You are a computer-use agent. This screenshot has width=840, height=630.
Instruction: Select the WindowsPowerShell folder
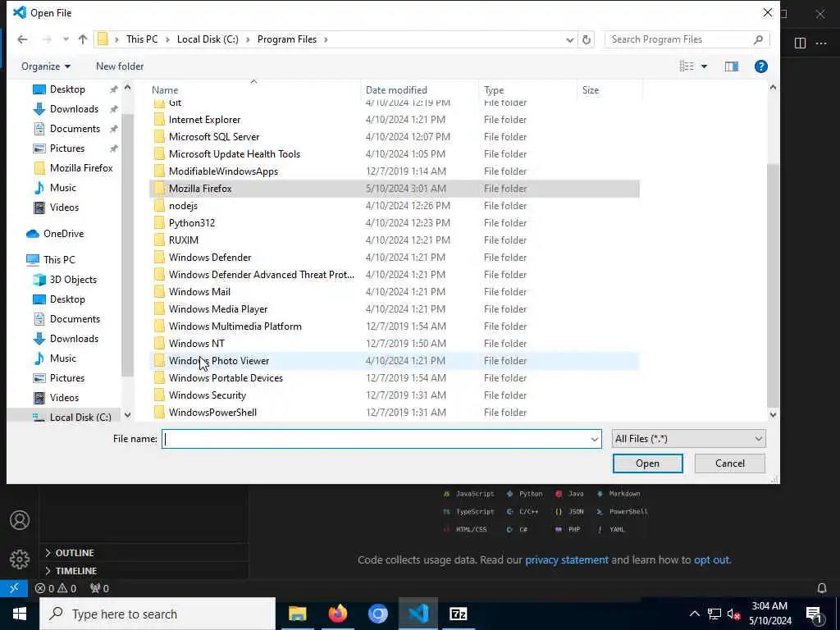(x=212, y=413)
